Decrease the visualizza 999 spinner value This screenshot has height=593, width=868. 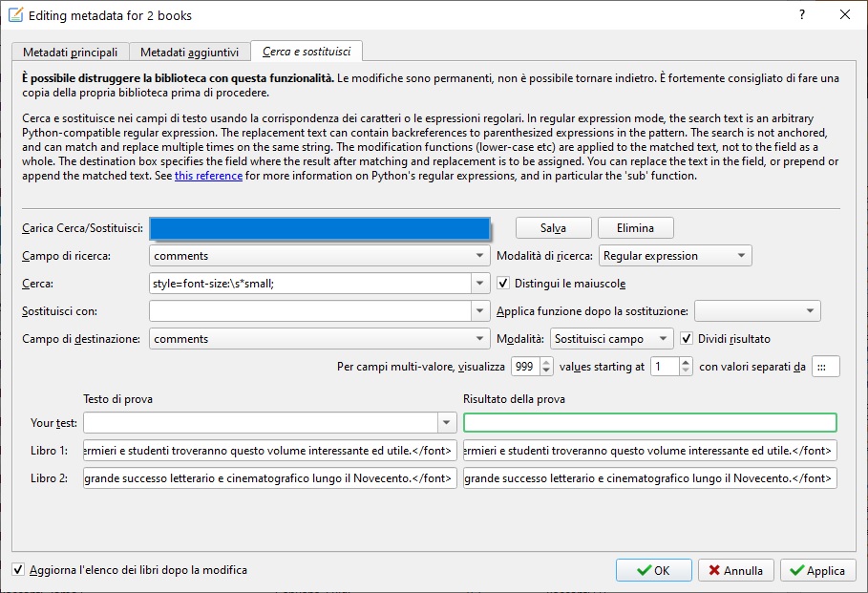pyautogui.click(x=546, y=371)
